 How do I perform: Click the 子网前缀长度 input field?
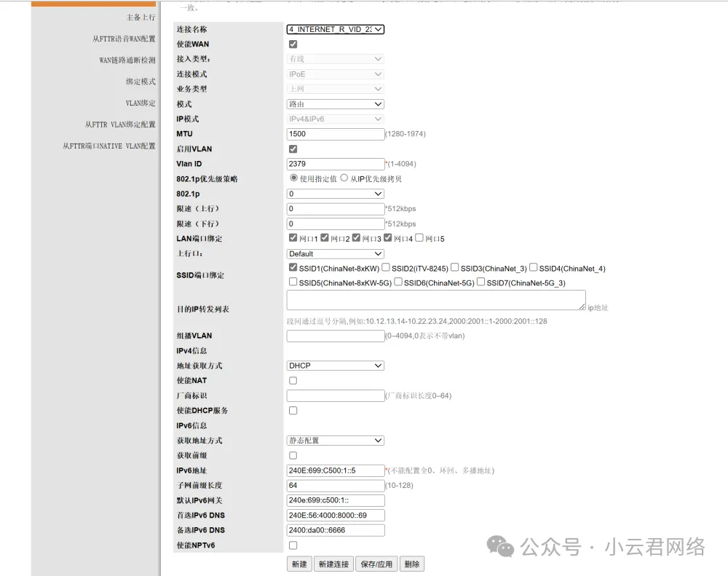coord(335,486)
